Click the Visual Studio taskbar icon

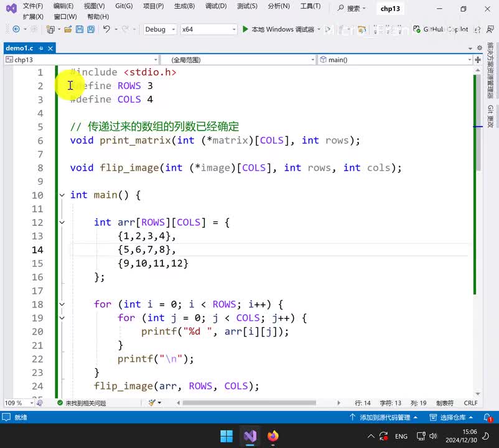pyautogui.click(x=250, y=436)
